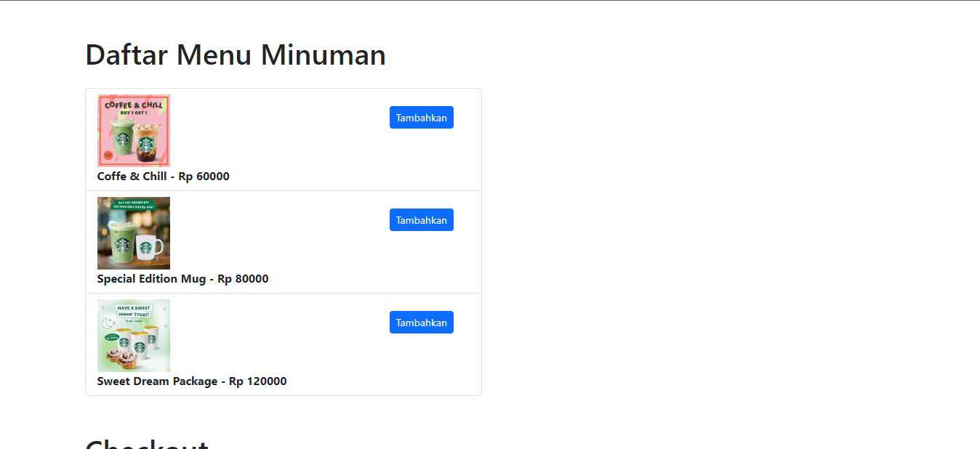Click the "COFFEE & CHILL" banner text in image
980x449 pixels.
point(134,105)
